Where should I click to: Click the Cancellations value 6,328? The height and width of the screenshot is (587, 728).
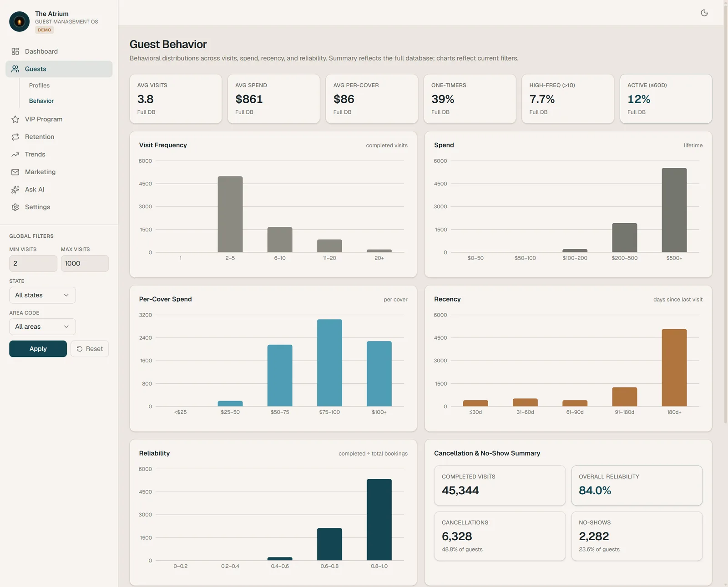457,537
